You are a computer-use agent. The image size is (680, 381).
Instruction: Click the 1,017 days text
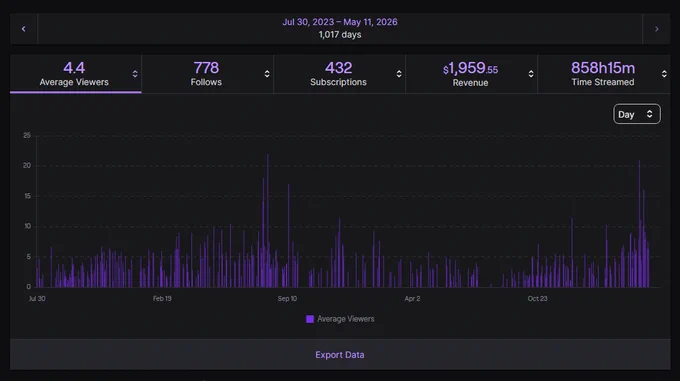pyautogui.click(x=340, y=35)
